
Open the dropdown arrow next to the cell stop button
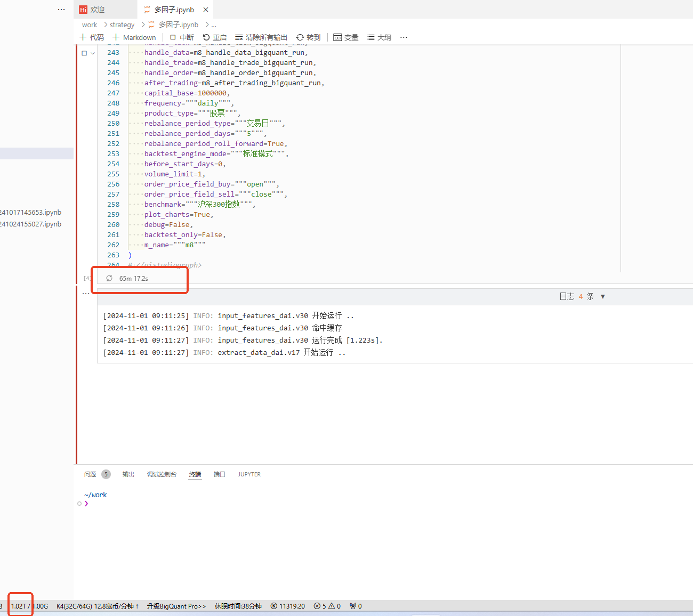tap(93, 53)
